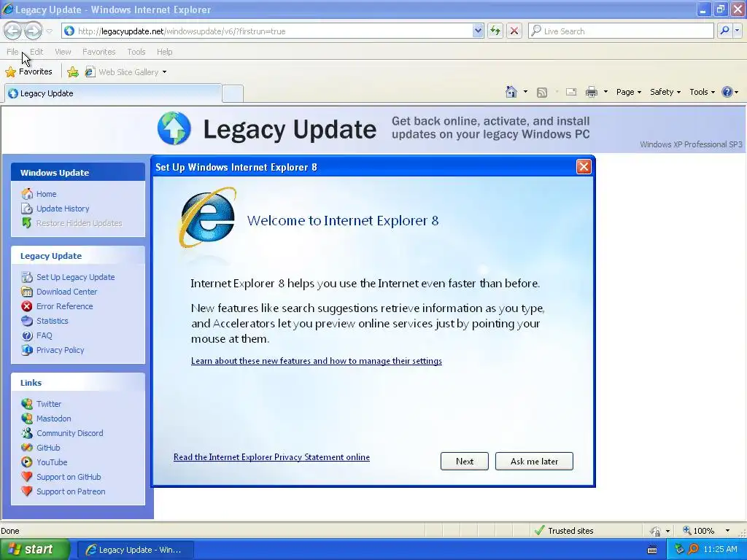Viewport: 747px width, 560px height.
Task: Click the Ask me later button
Action: pyautogui.click(x=534, y=461)
